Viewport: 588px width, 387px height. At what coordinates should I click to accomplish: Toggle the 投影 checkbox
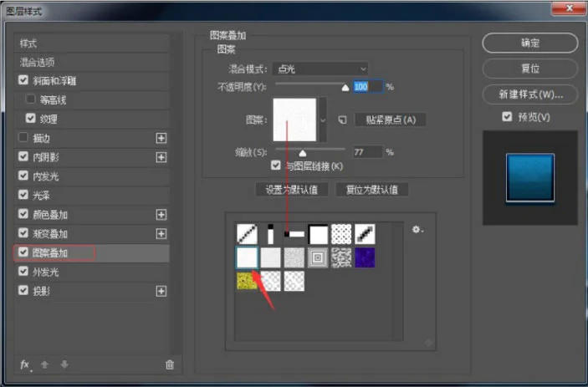tap(23, 290)
